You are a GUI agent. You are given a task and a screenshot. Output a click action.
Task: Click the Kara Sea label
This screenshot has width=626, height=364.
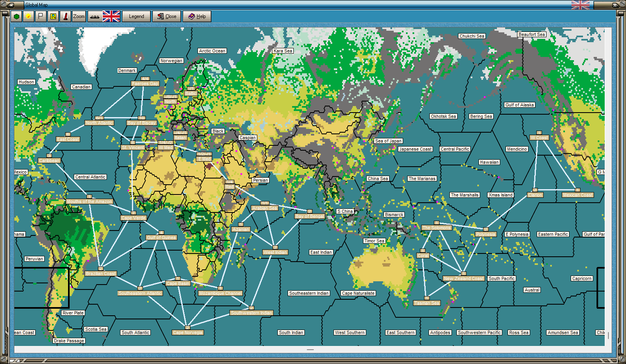[x=283, y=51]
